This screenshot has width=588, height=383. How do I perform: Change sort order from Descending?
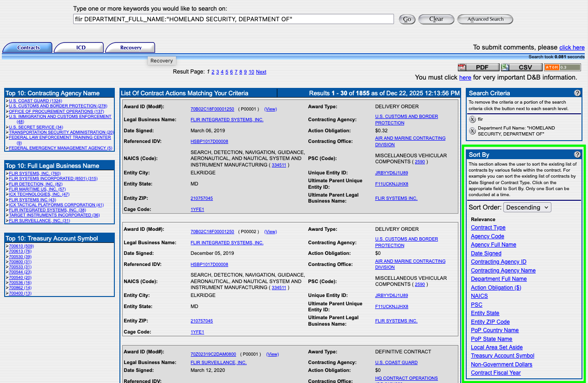[x=527, y=207]
